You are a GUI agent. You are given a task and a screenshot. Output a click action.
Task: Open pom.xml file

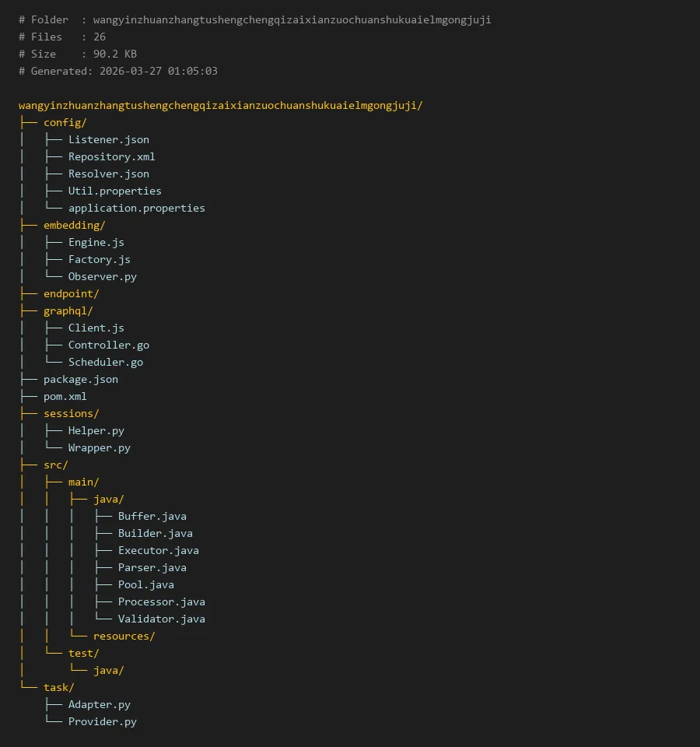[x=65, y=396]
